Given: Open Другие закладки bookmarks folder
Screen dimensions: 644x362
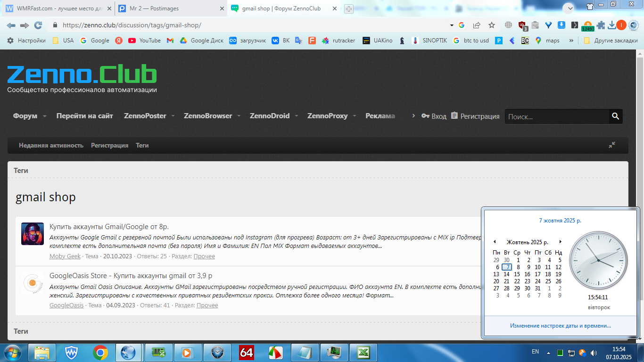Looking at the screenshot, I should pos(611,41).
